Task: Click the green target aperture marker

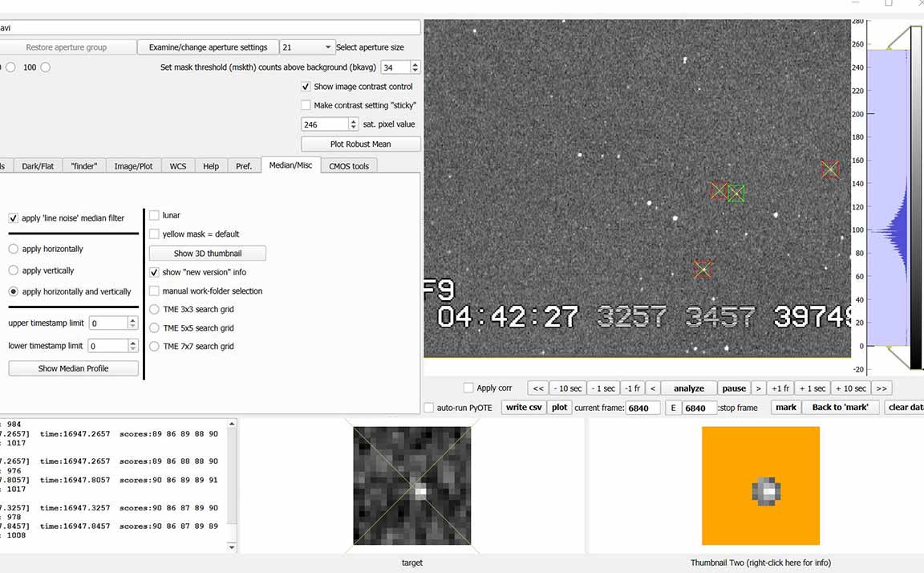Action: (736, 193)
